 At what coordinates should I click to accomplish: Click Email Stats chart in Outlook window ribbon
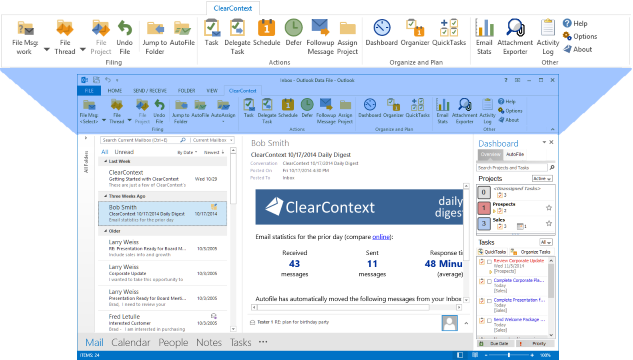click(442, 105)
